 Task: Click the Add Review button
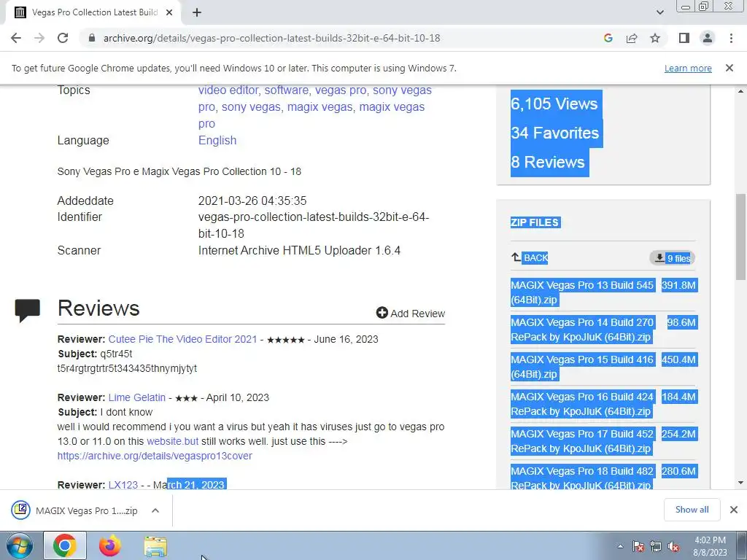411,314
